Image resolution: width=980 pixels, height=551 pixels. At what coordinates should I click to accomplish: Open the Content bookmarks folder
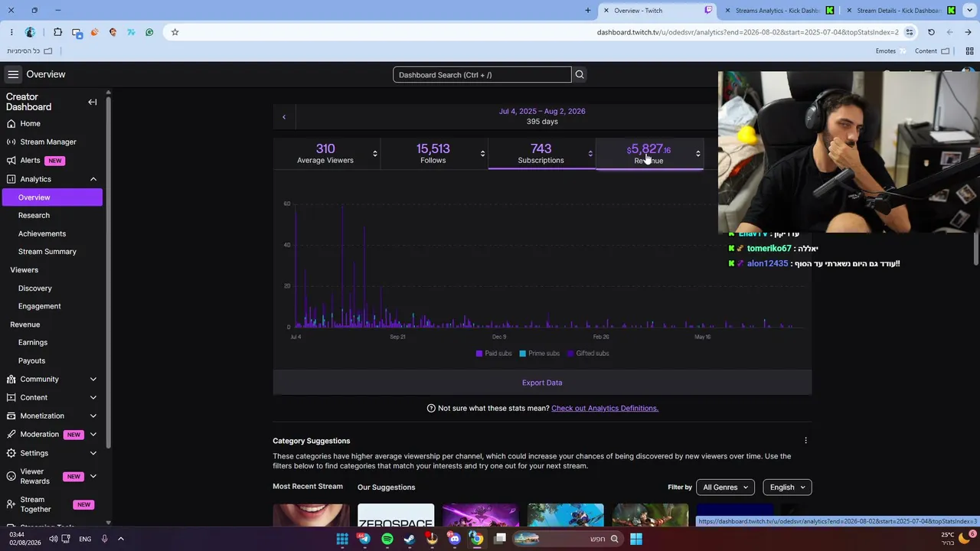pos(932,51)
